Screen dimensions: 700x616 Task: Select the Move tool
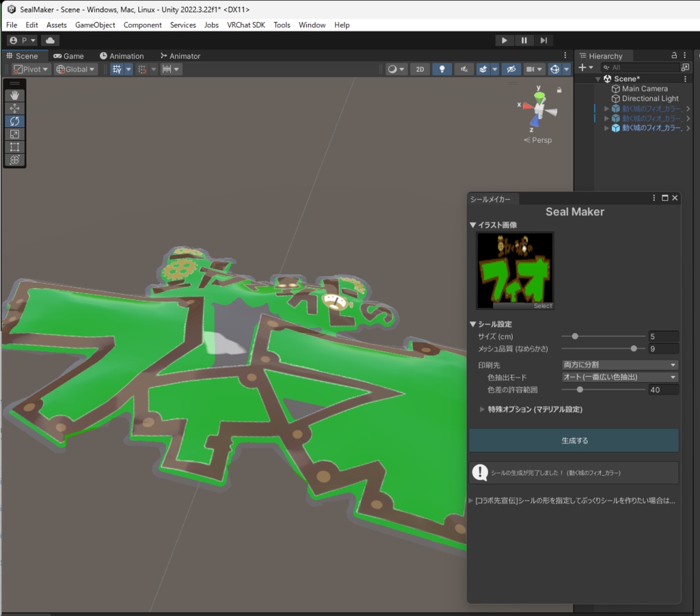(15, 108)
